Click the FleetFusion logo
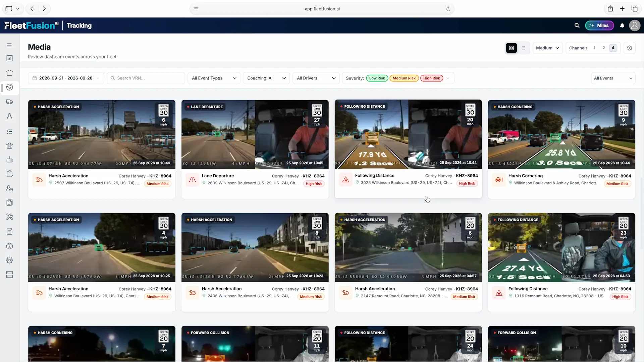Screen dimensions: 644x362 coord(32,25)
